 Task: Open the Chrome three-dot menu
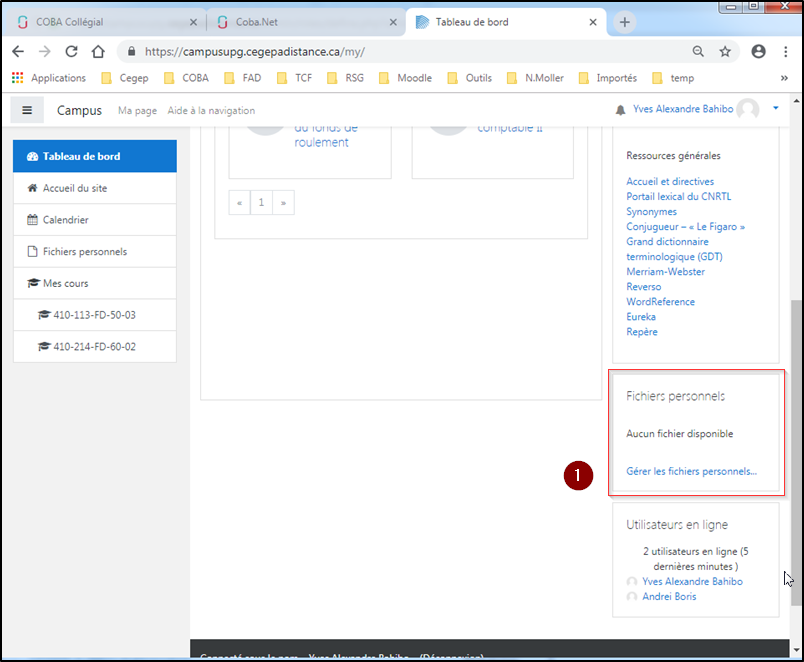pos(786,52)
